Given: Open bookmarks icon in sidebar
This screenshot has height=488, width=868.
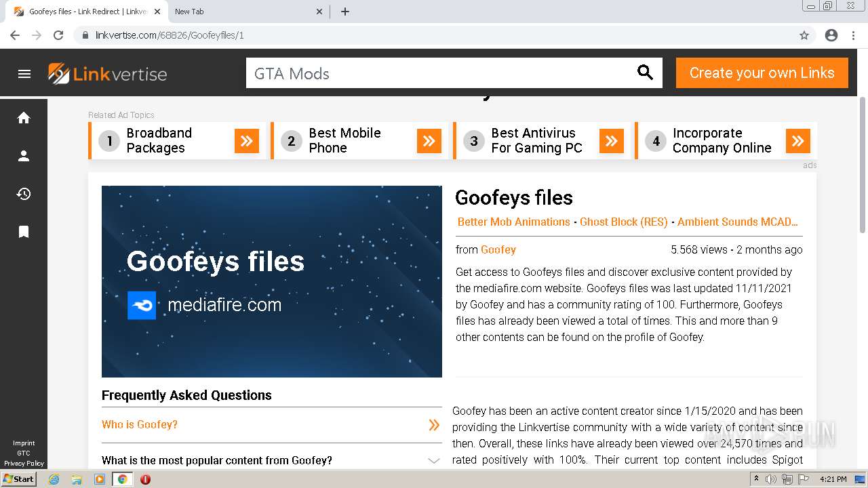Looking at the screenshot, I should point(24,232).
